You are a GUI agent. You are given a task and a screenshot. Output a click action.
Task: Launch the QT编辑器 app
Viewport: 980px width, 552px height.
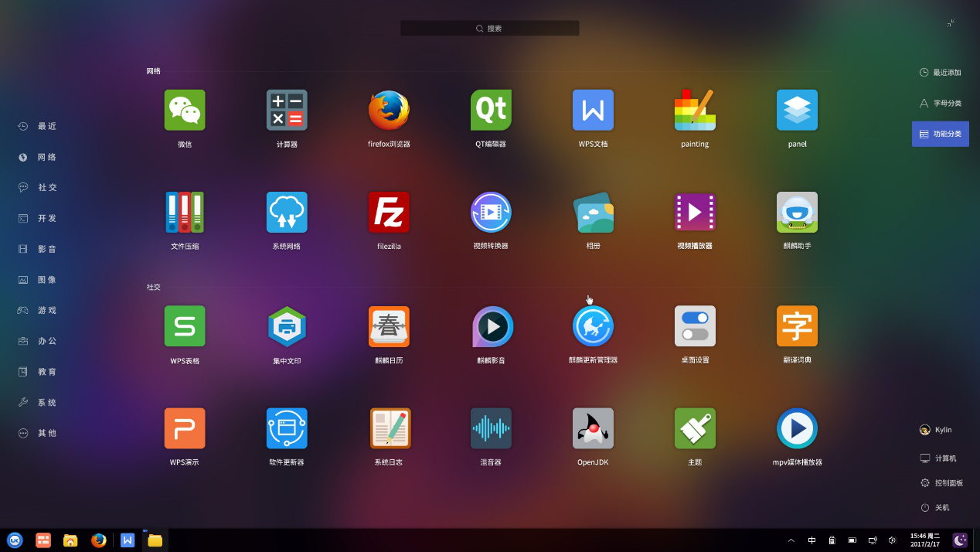click(x=491, y=111)
